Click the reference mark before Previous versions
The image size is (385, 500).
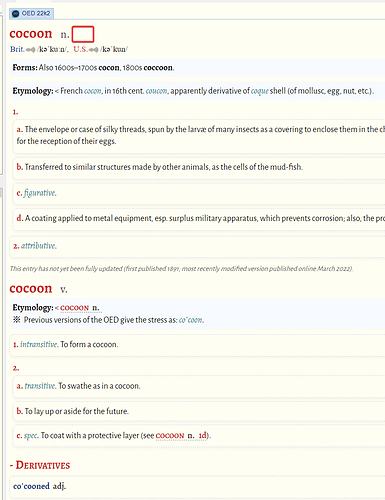point(16,320)
